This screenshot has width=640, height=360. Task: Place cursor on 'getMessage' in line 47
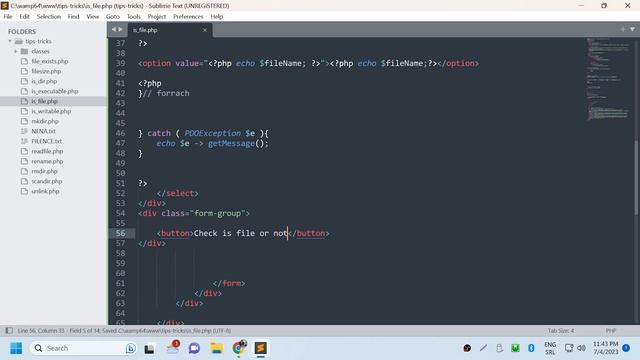coord(231,144)
